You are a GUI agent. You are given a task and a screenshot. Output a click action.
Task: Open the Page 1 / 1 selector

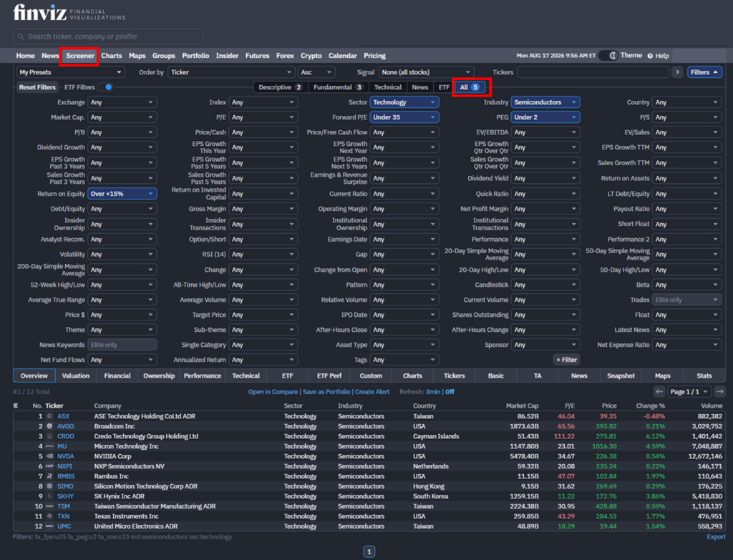[689, 391]
